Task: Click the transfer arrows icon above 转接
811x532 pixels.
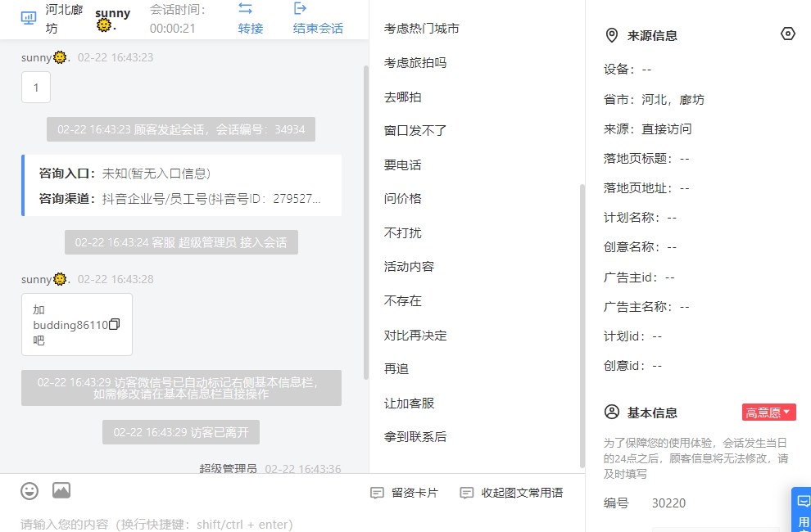Action: pyautogui.click(x=245, y=8)
